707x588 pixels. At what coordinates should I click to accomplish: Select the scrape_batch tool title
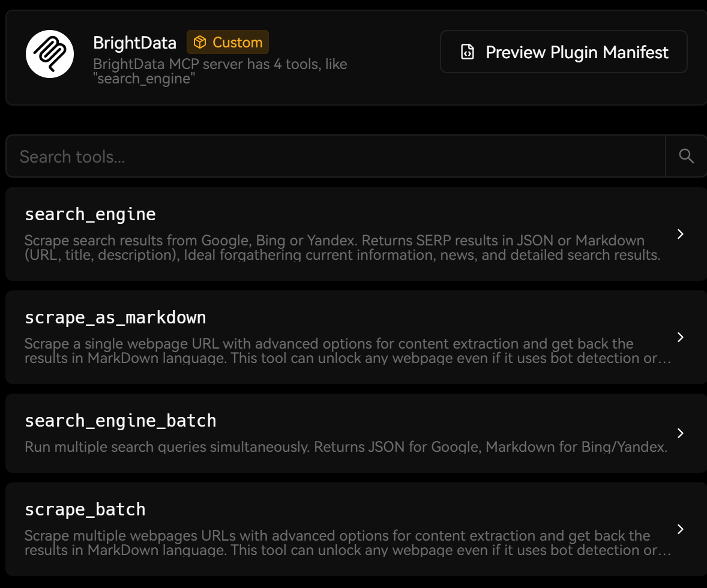pos(85,509)
